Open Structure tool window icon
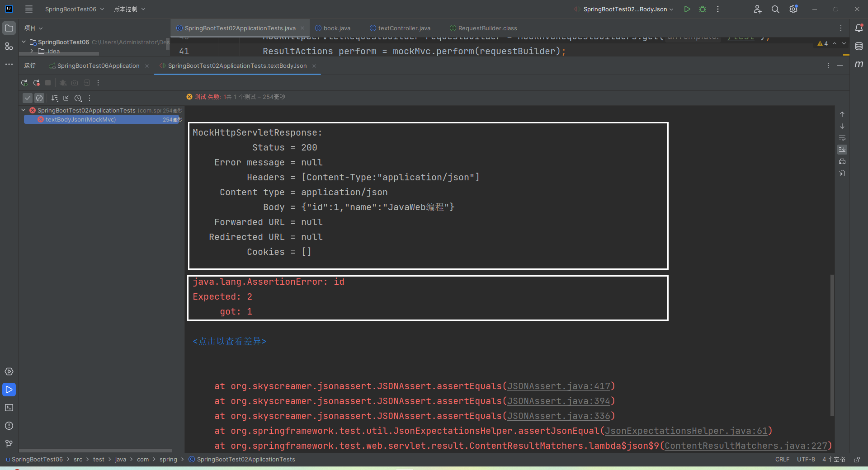Screen dimensions: 868x470 click(x=9, y=46)
